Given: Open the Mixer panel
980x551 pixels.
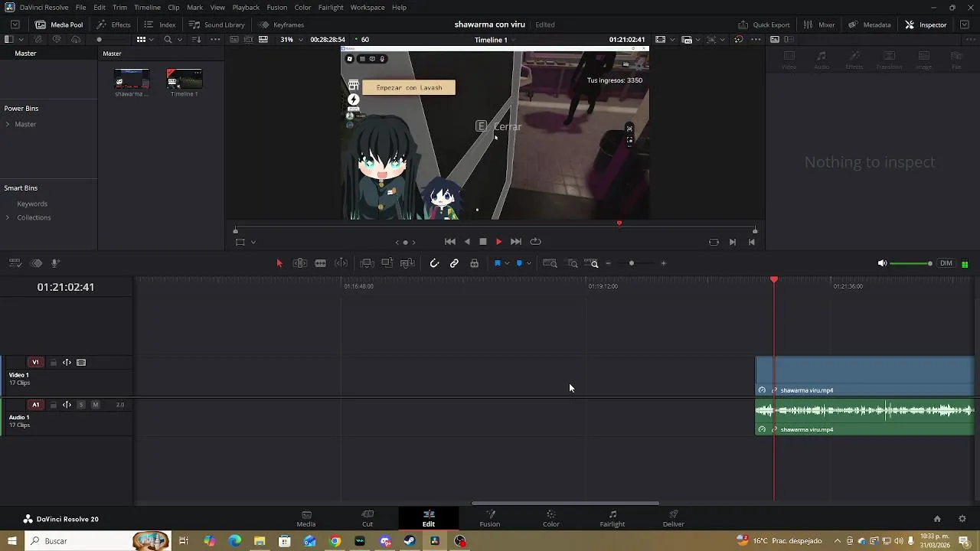Looking at the screenshot, I should 818,24.
